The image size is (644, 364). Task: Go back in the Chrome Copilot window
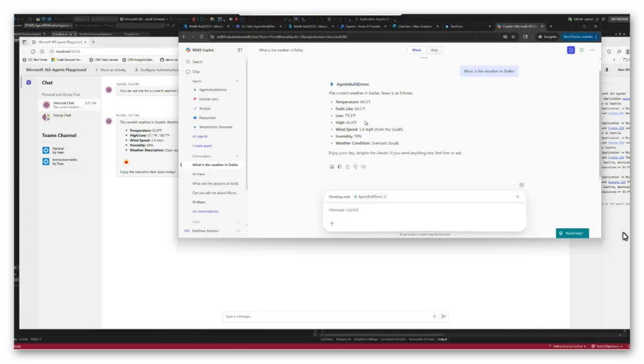click(184, 37)
